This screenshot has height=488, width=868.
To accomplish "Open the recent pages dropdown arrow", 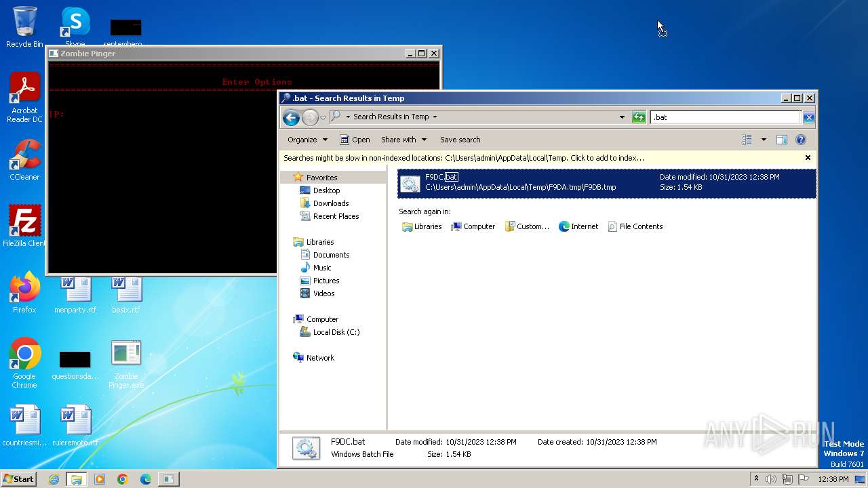I will click(323, 117).
